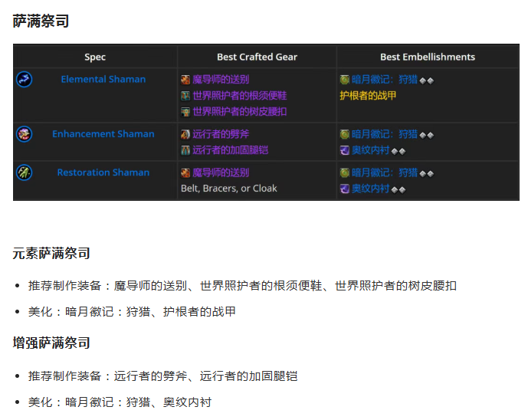Click the Best Crafted Gear column header

[257, 57]
